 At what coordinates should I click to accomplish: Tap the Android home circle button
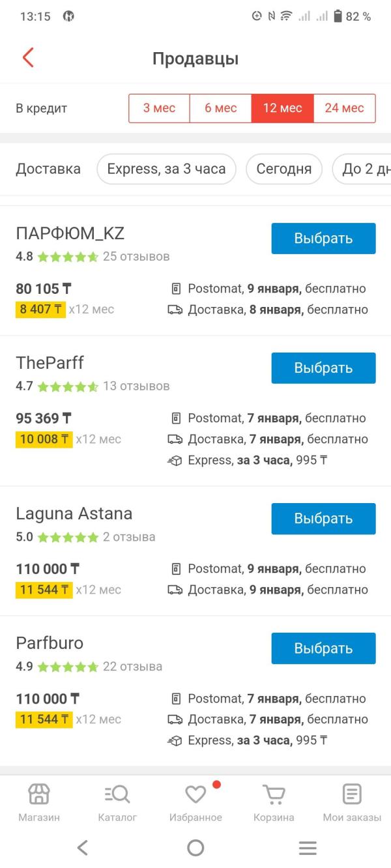coord(195,847)
